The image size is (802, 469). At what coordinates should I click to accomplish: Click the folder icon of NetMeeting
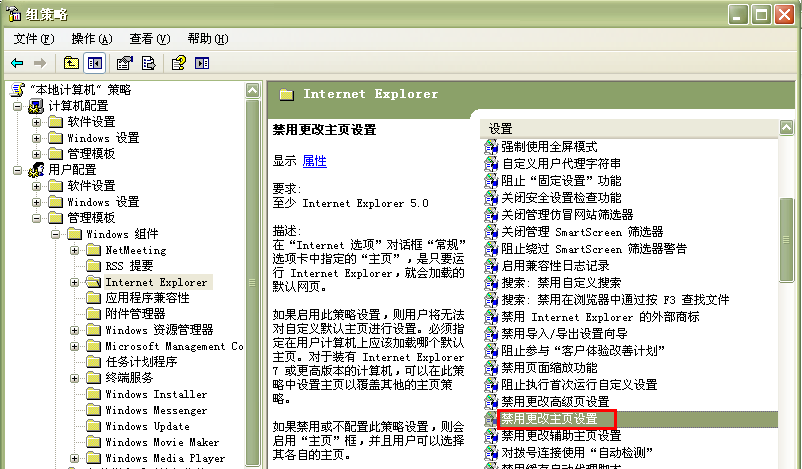point(94,250)
